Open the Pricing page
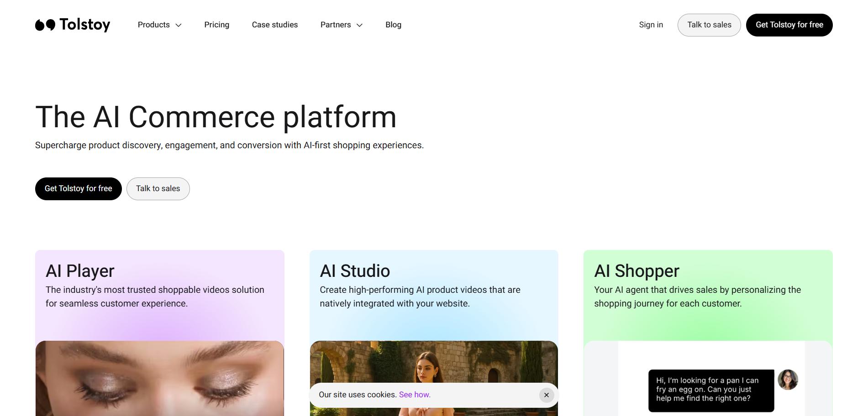Image resolution: width=868 pixels, height=416 pixels. pyautogui.click(x=216, y=25)
